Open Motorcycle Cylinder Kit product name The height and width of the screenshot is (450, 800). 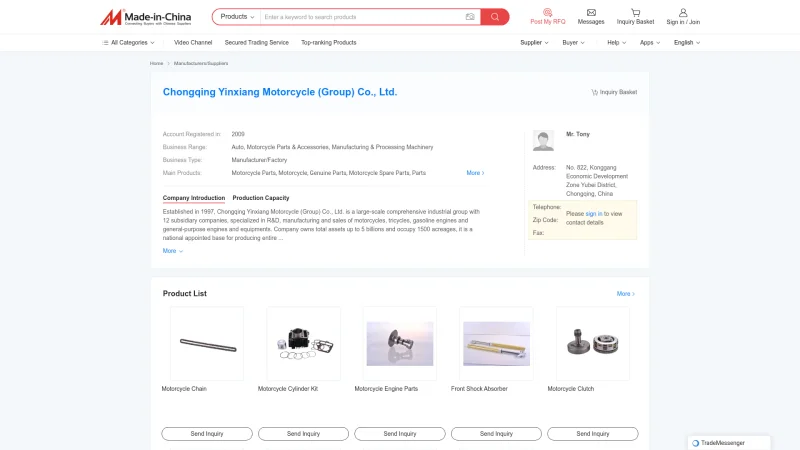click(x=288, y=389)
